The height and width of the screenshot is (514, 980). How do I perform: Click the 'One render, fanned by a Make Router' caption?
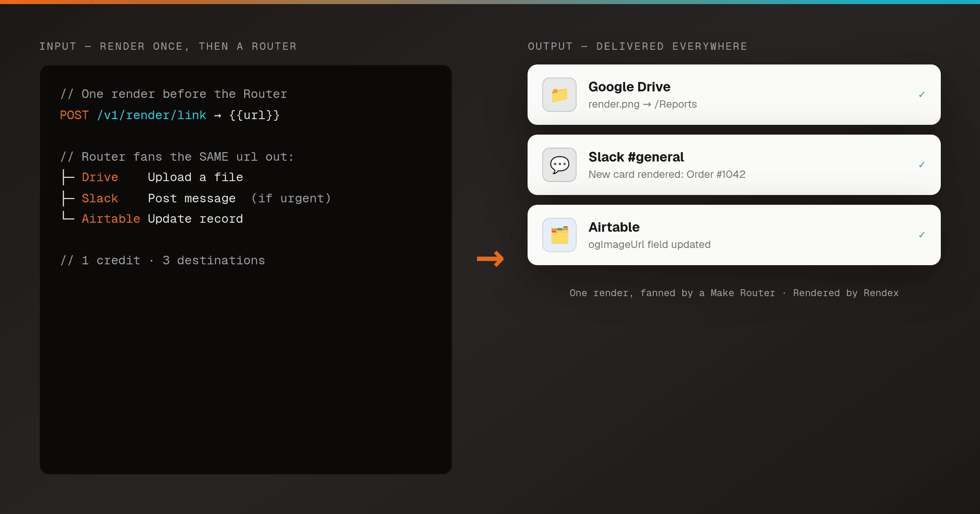[x=672, y=293]
